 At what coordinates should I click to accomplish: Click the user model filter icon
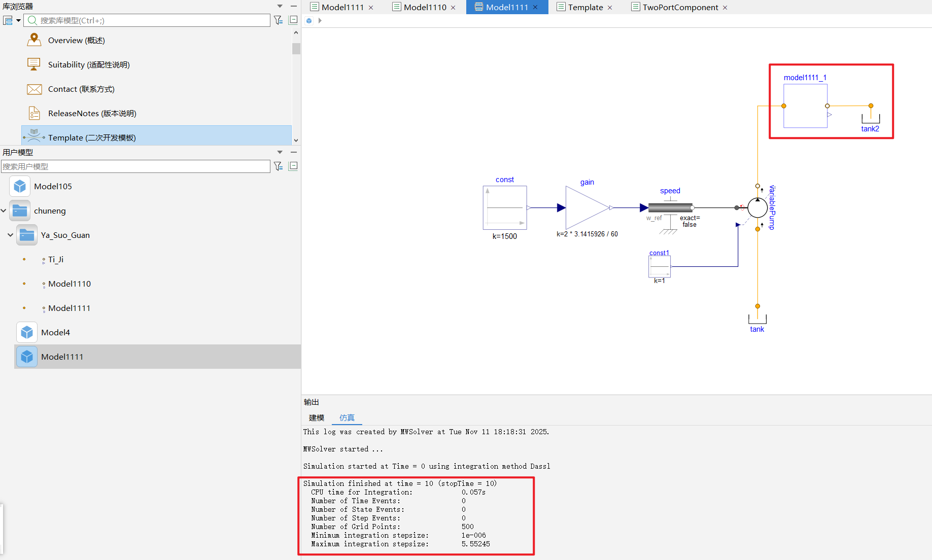pyautogui.click(x=278, y=166)
